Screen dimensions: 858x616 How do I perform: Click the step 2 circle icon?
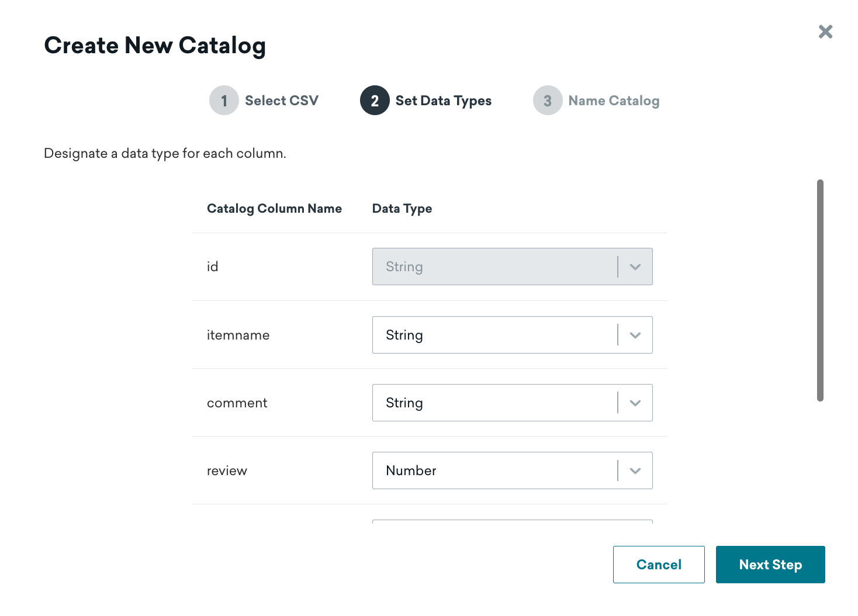375,101
